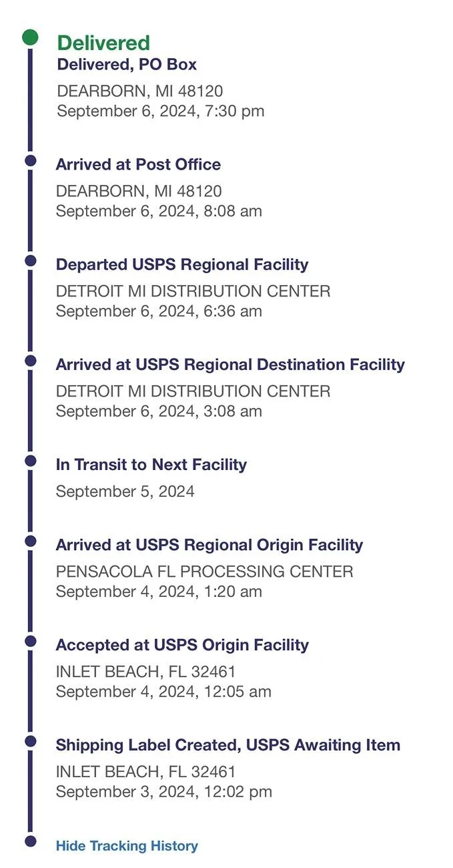
Task: Select the Regional Origin Facility timeline dot
Action: point(30,541)
